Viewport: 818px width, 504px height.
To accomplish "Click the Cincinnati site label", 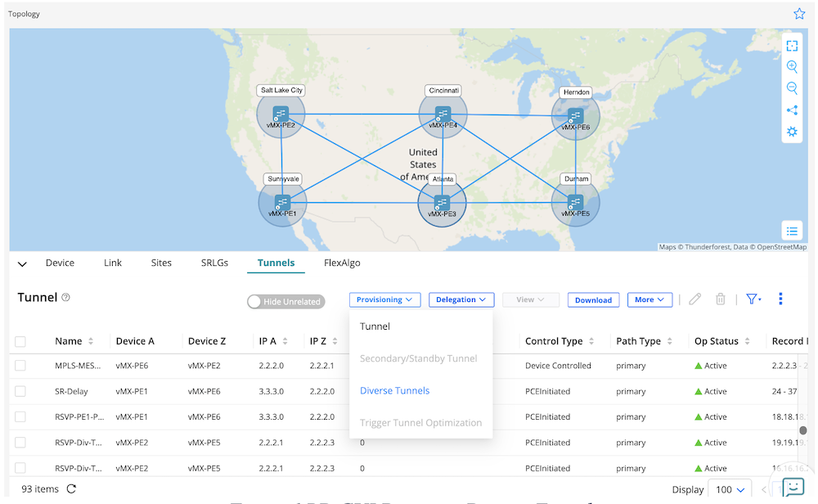I will tap(443, 90).
